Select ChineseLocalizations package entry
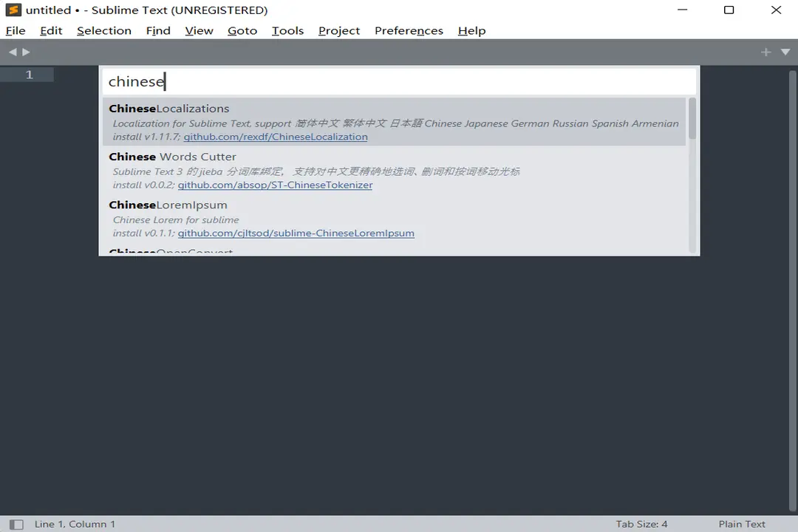 point(169,109)
